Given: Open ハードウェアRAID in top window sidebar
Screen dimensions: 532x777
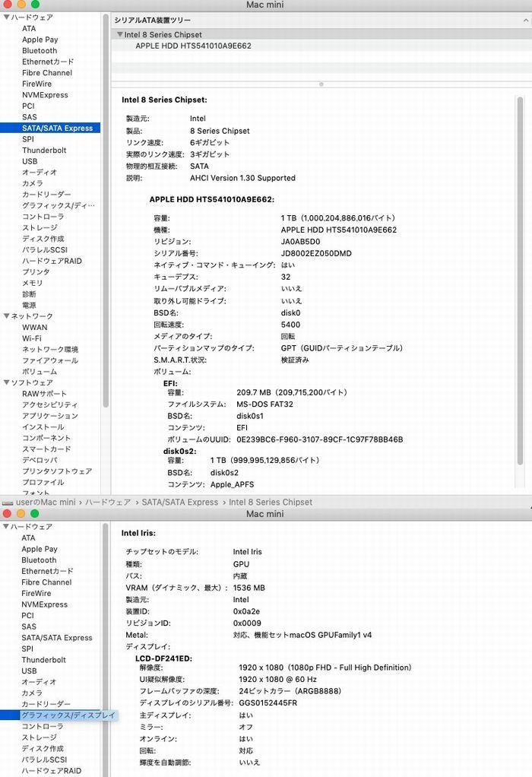Looking at the screenshot, I should coord(52,261).
